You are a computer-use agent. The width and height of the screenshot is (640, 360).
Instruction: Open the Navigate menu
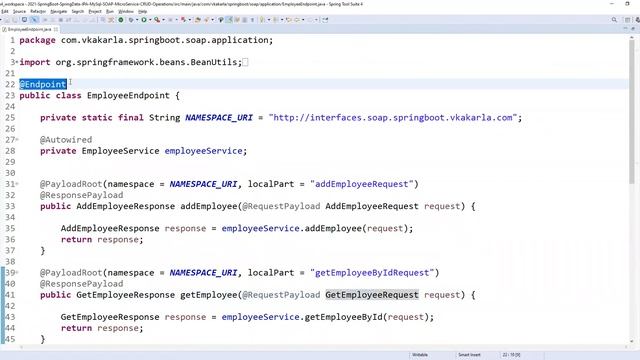tap(58, 11)
